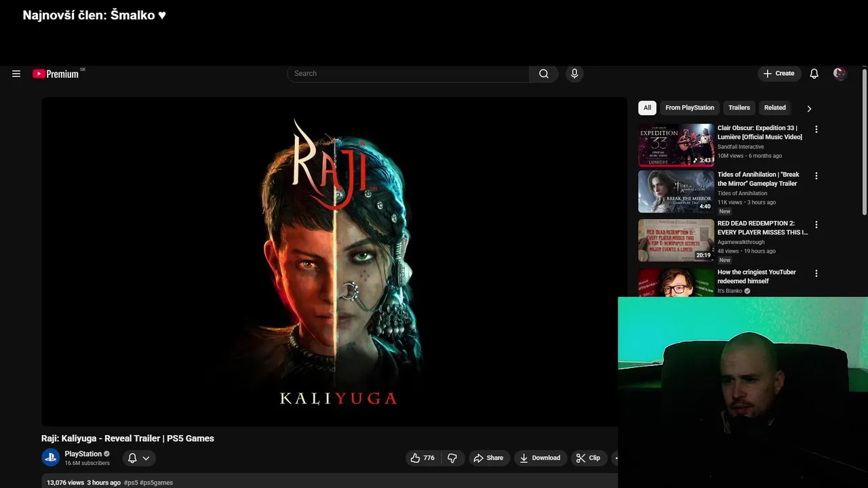This screenshot has height=488, width=868.
Task: Open the PlayStation channel name link
Action: pyautogui.click(x=83, y=454)
